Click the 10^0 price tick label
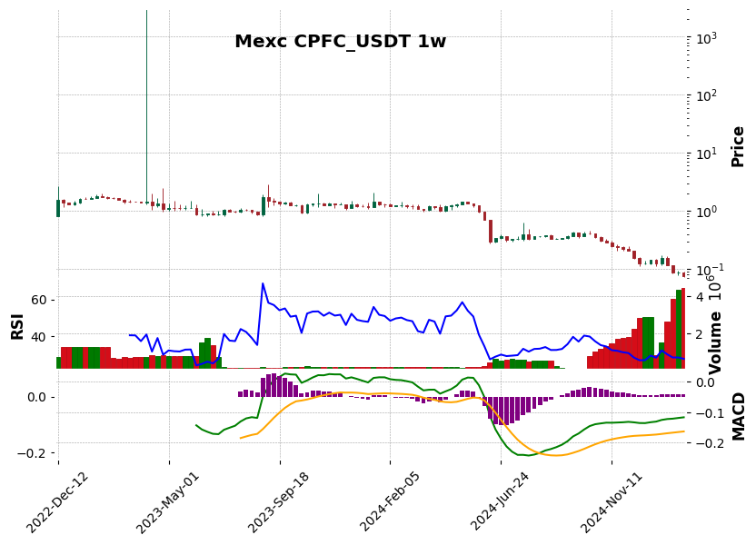Image resolution: width=756 pixels, height=545 pixels. 706,212
